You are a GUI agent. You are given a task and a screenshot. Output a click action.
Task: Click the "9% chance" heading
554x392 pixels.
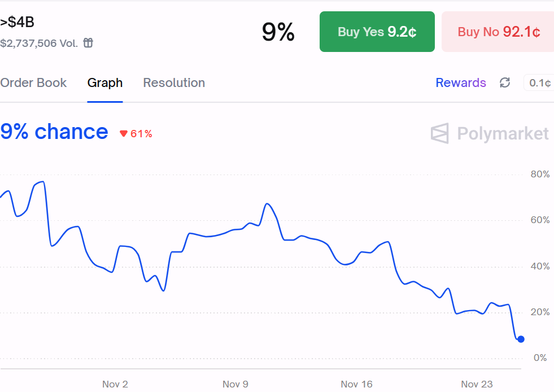54,132
